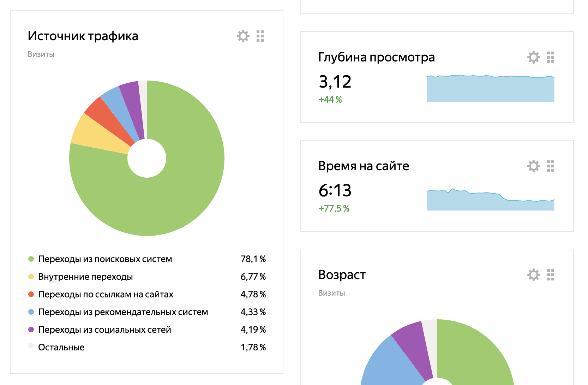
Task: Click blue legend dot for рекомендательных систем
Action: tap(31, 312)
